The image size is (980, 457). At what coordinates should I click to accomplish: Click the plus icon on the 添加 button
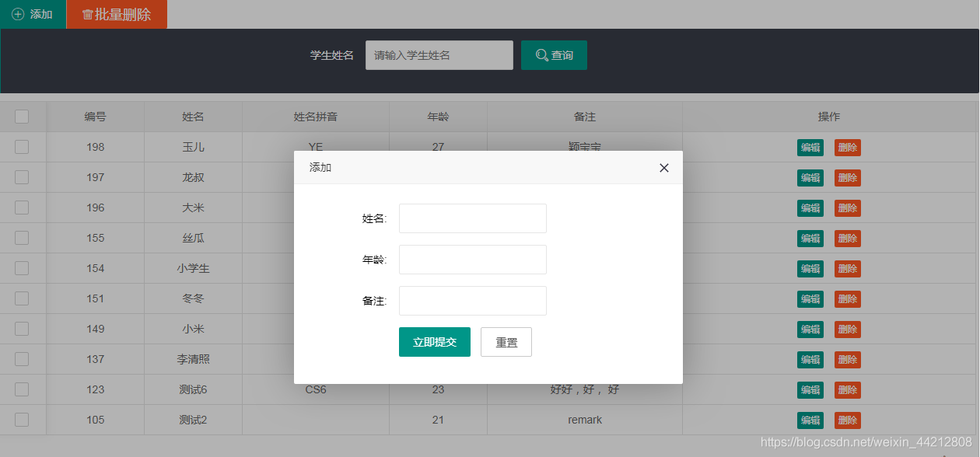point(17,14)
